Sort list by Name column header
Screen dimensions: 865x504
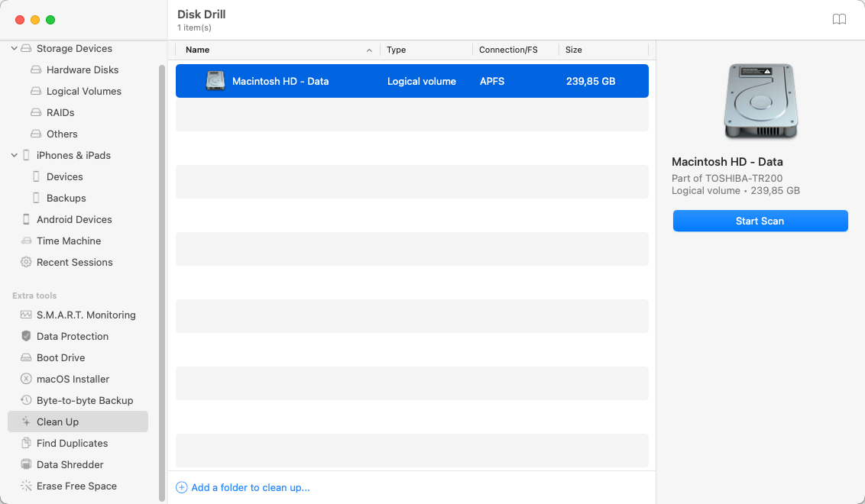click(x=275, y=50)
